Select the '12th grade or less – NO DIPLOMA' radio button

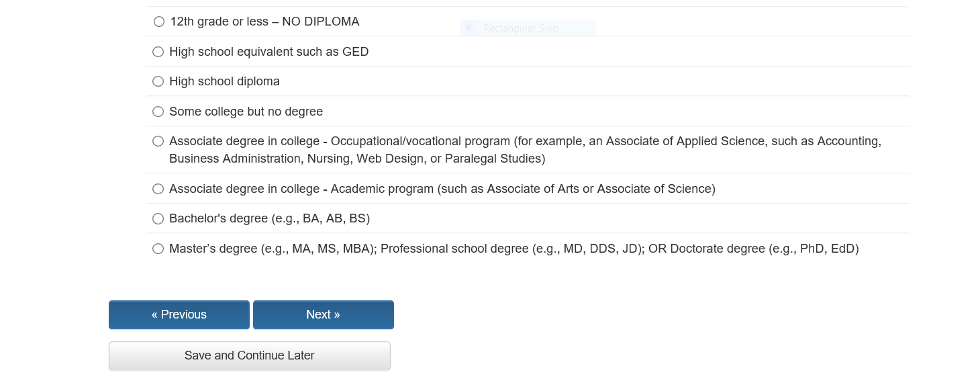point(159,22)
